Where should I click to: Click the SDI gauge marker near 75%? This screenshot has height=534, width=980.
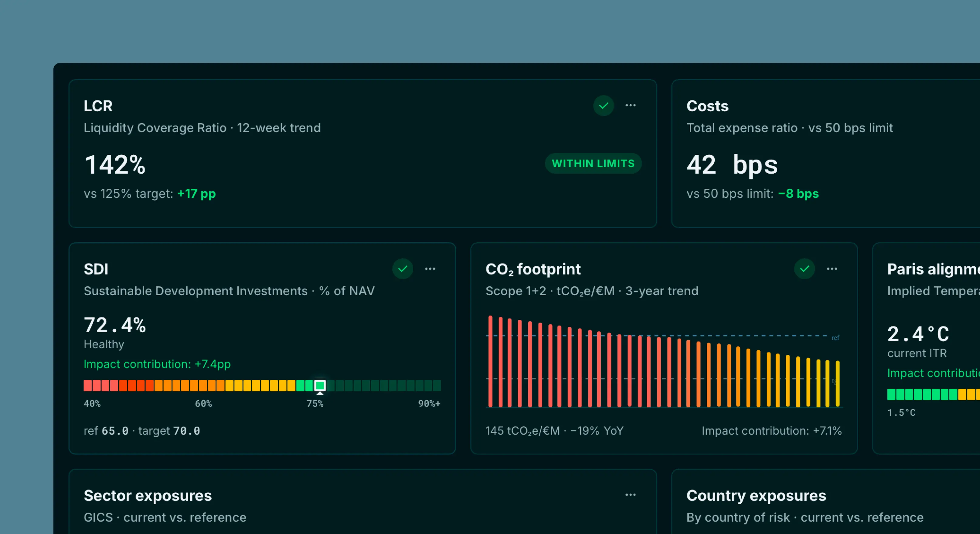pos(320,386)
